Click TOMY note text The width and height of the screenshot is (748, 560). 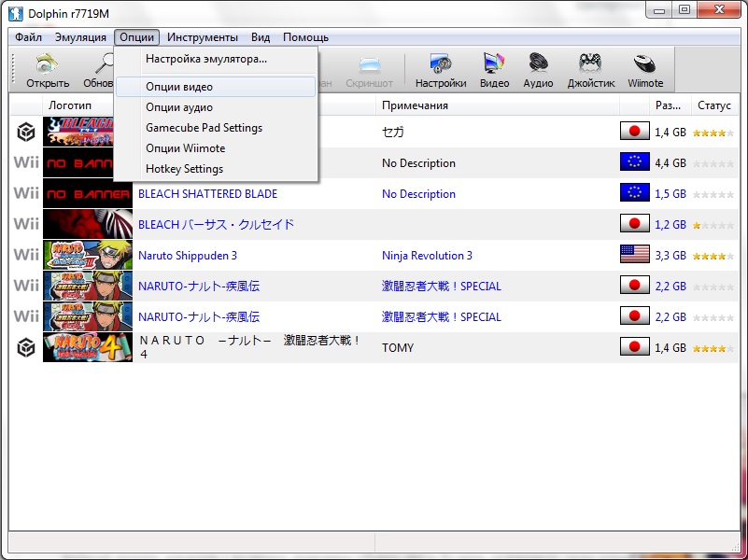(398, 348)
